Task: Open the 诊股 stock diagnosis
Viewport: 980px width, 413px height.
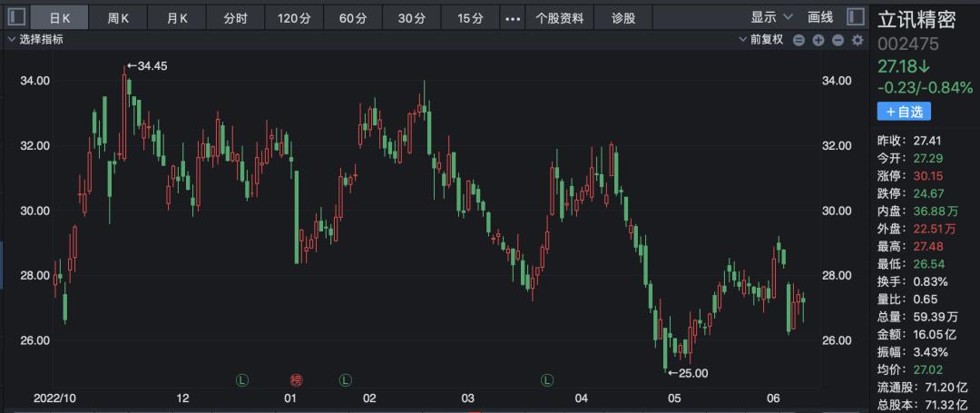Action: point(622,17)
